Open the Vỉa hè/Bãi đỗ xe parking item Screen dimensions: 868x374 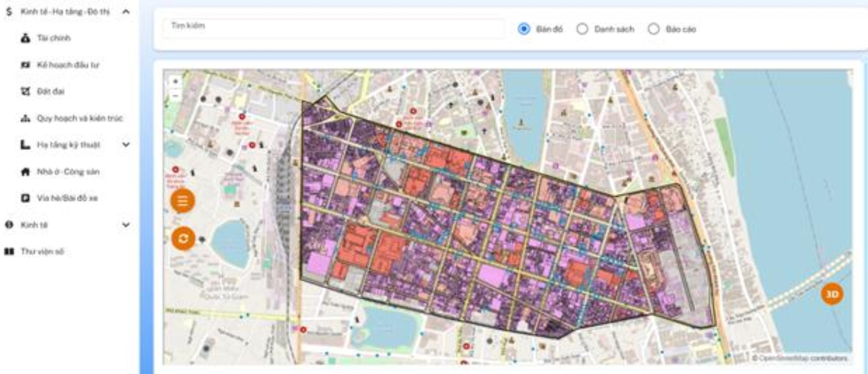[x=67, y=198]
